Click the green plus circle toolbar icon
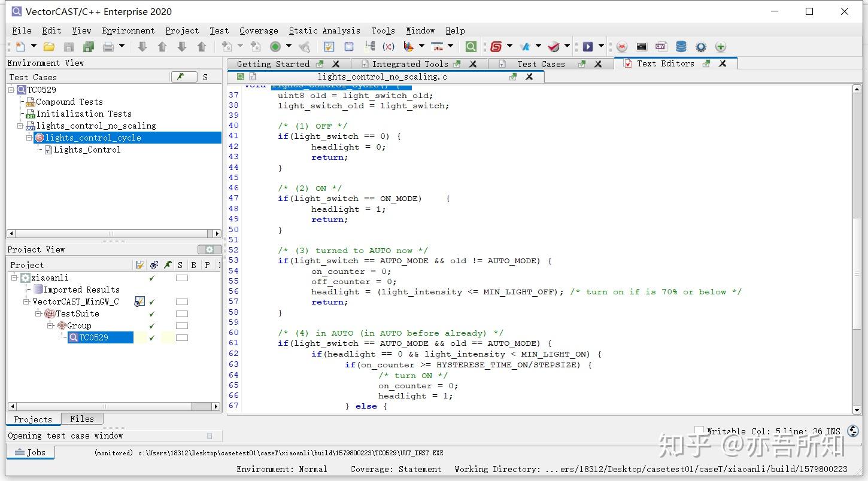Viewport: 868px width, 481px height. click(x=721, y=47)
